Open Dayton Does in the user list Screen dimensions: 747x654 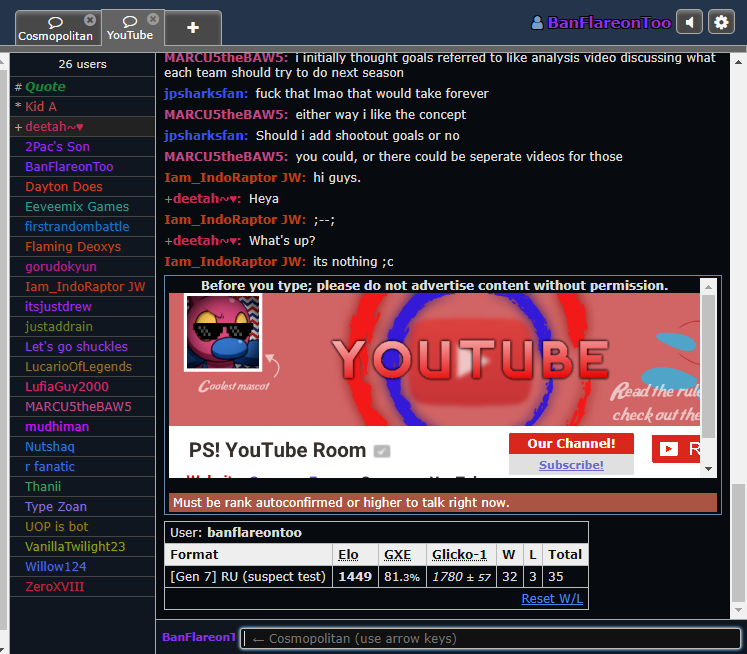coord(82,187)
